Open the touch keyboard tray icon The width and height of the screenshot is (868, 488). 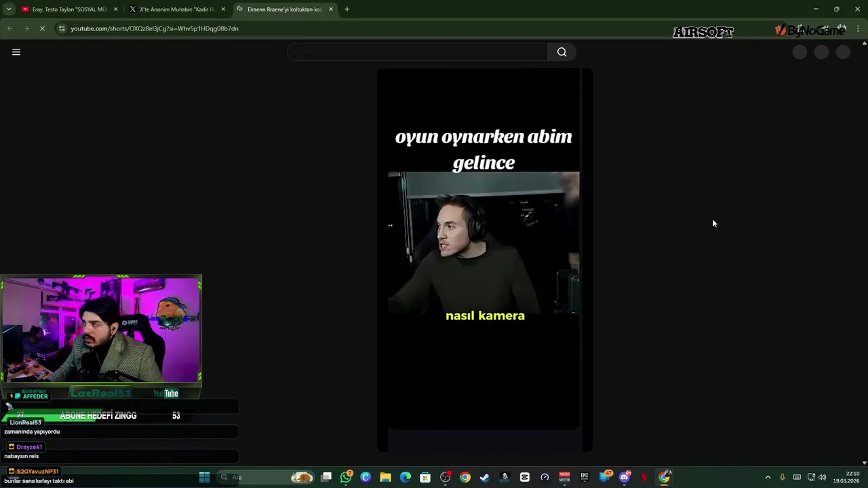point(797,477)
